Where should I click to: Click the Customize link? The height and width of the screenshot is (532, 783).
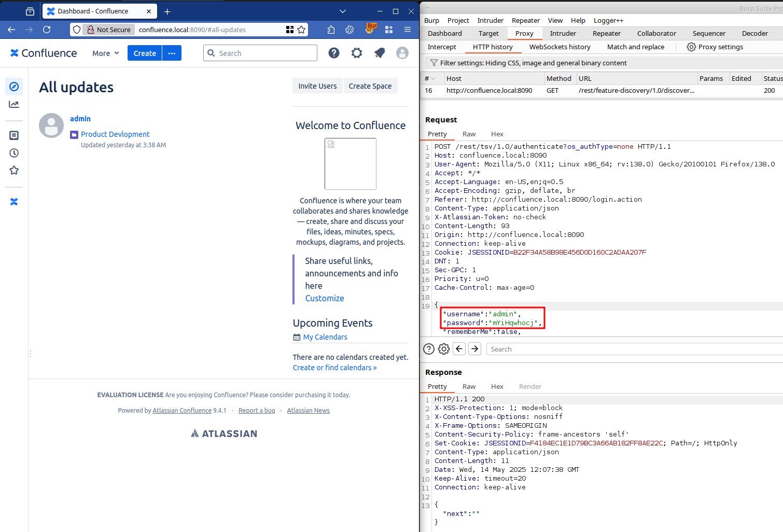325,298
